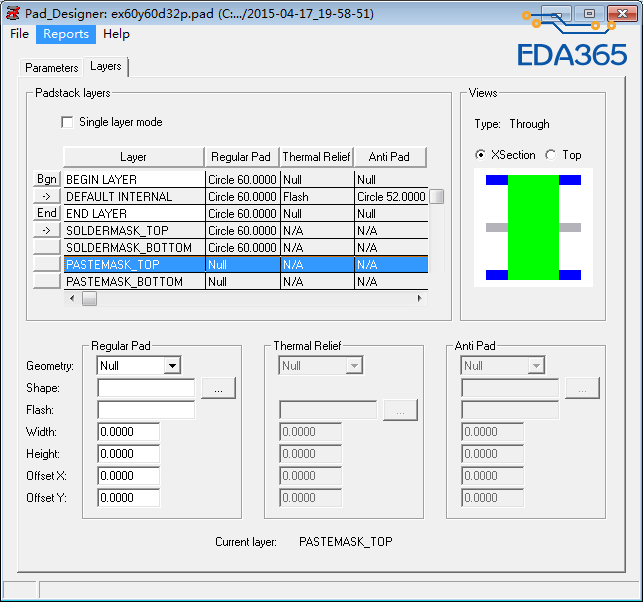The width and height of the screenshot is (643, 602).
Task: Open the Thermal Relief geometry dropdown
Action: [354, 365]
